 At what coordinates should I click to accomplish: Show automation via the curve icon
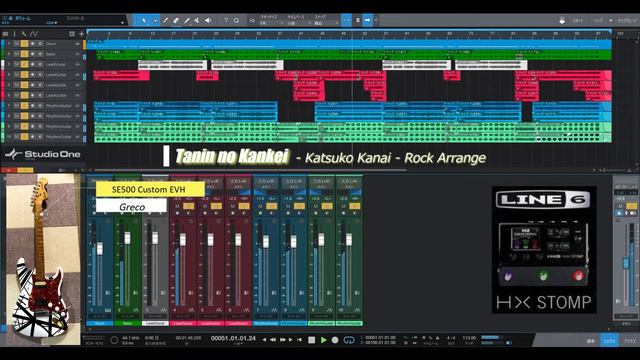(x=34, y=34)
